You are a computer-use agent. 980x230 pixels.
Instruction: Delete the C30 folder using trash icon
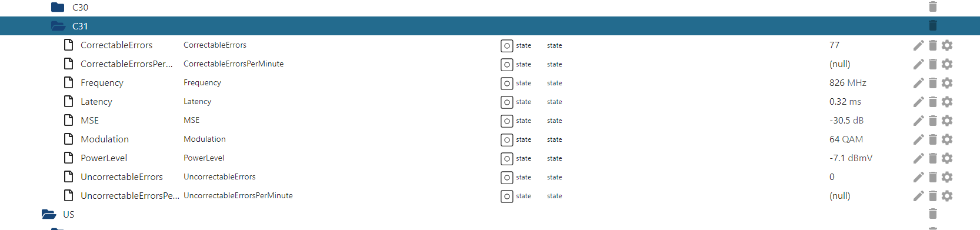point(932,7)
